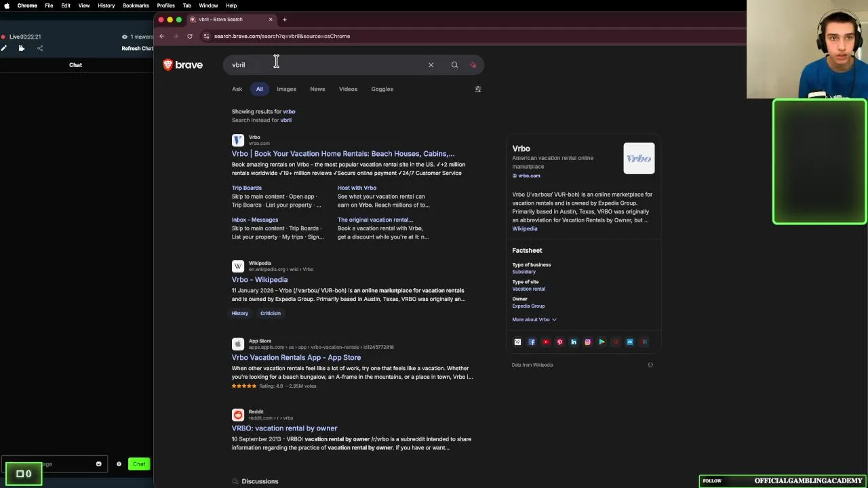
Task: Click the magnifying glass search icon
Action: (x=454, y=65)
